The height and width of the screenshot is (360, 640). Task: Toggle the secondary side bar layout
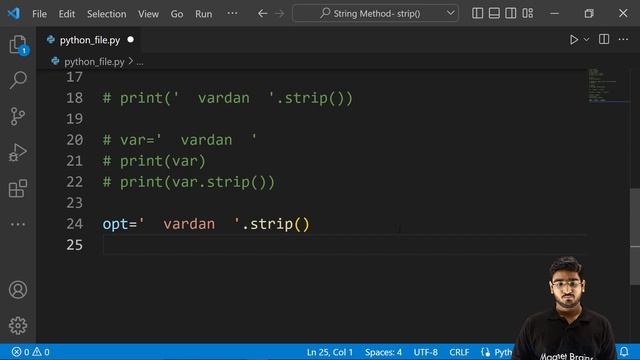(x=511, y=13)
